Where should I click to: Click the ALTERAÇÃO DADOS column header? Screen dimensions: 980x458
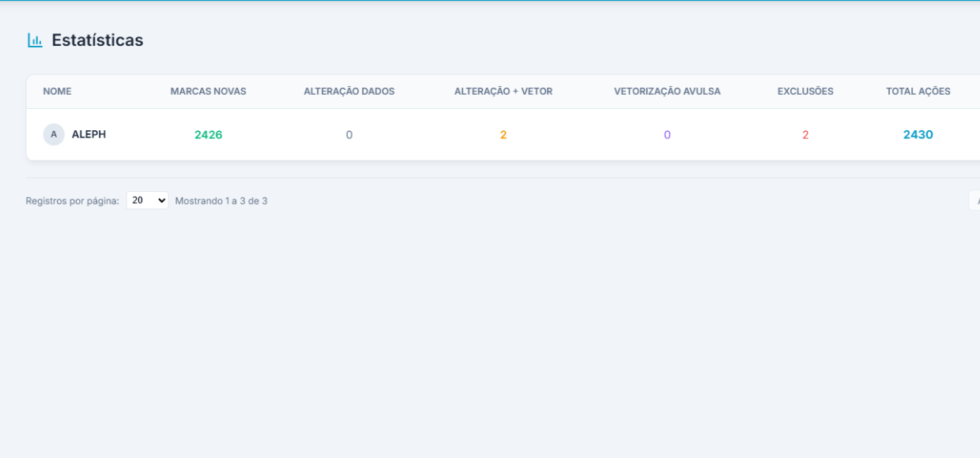coord(349,92)
